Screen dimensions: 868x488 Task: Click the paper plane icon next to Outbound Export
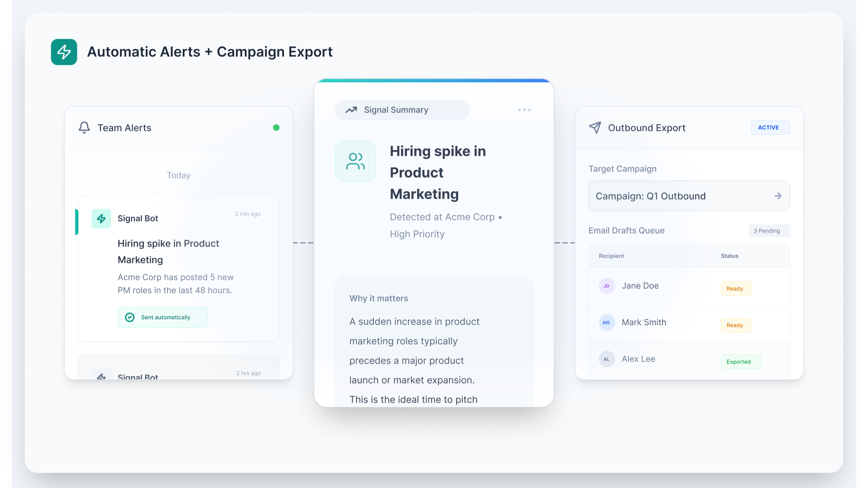point(595,127)
